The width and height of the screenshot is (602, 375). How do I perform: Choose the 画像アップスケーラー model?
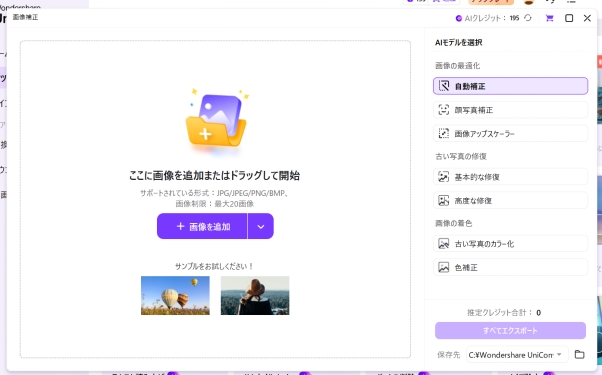510,134
